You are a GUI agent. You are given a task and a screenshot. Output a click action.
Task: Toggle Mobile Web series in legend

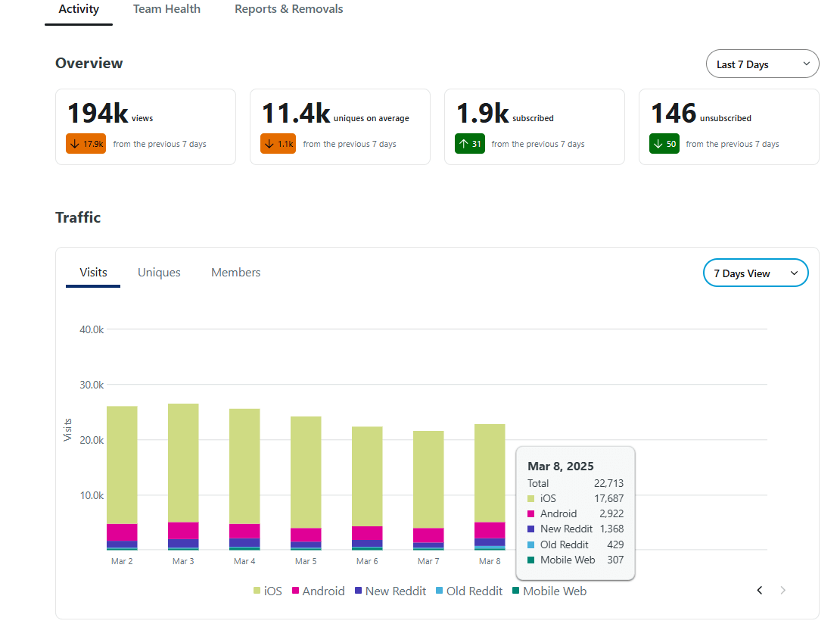(549, 591)
